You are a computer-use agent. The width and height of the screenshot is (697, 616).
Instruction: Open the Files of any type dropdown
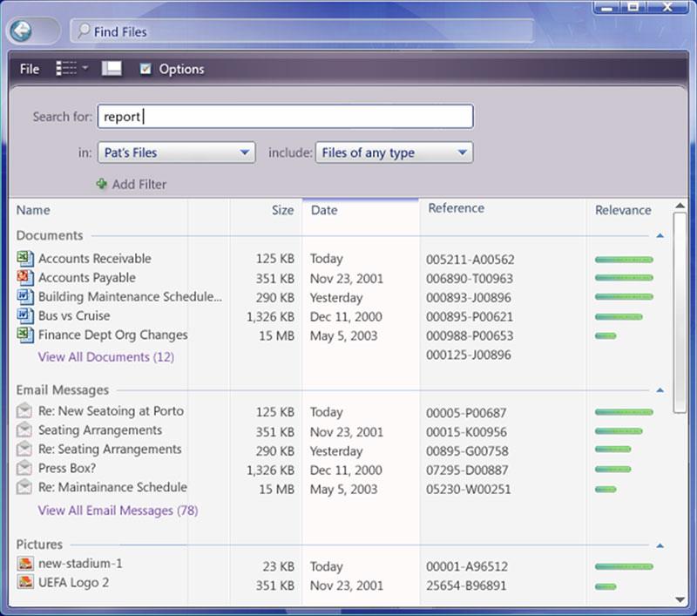click(394, 152)
